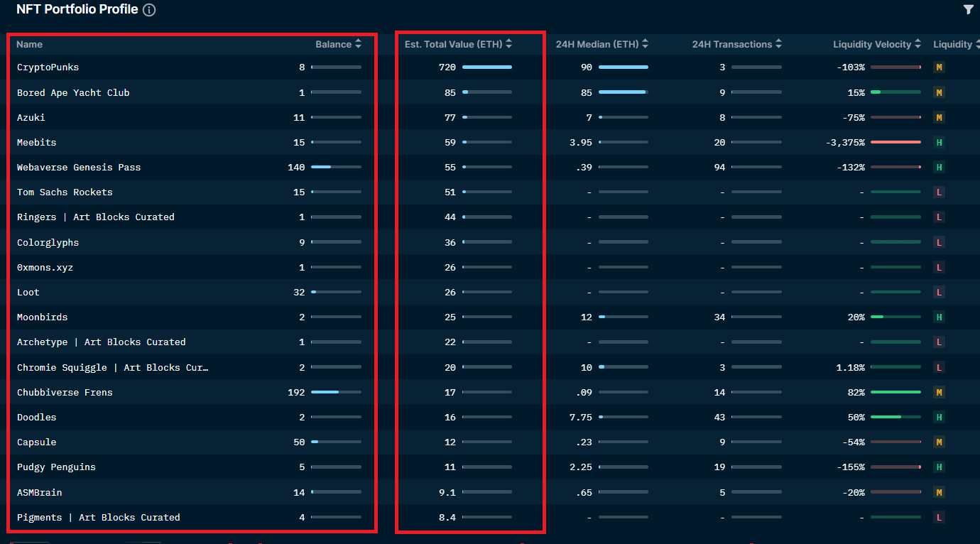The width and height of the screenshot is (980, 544).
Task: Select Tom Sachs Rockets name
Action: click(65, 192)
